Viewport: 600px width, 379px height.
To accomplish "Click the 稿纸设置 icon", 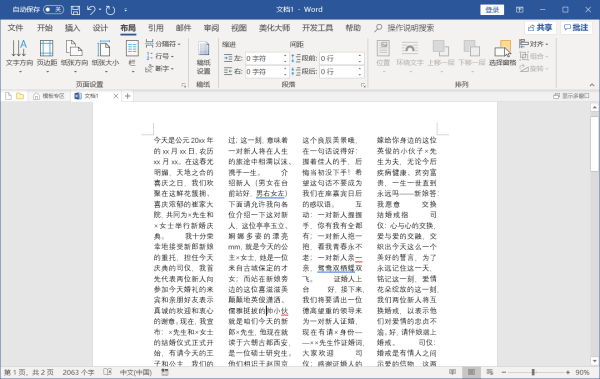I will tap(204, 57).
